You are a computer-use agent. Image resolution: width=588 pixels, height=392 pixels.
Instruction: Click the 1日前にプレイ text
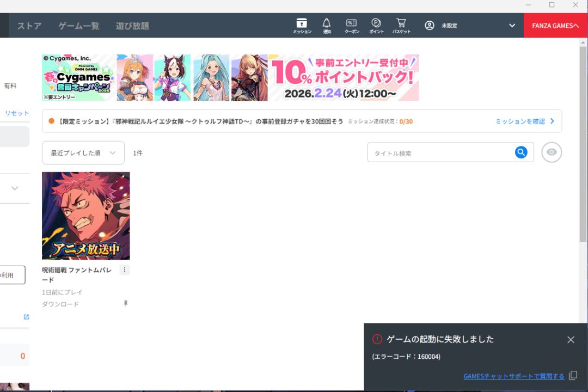[62, 292]
